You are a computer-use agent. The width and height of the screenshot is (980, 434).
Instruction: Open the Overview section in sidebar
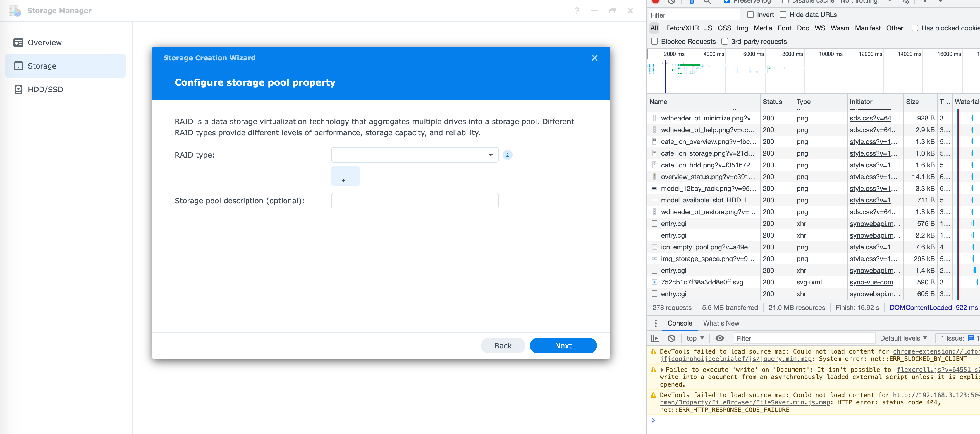click(44, 43)
